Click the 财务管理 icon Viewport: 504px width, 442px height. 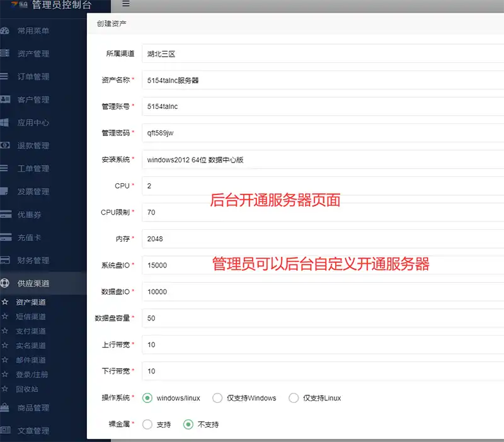(x=5, y=260)
